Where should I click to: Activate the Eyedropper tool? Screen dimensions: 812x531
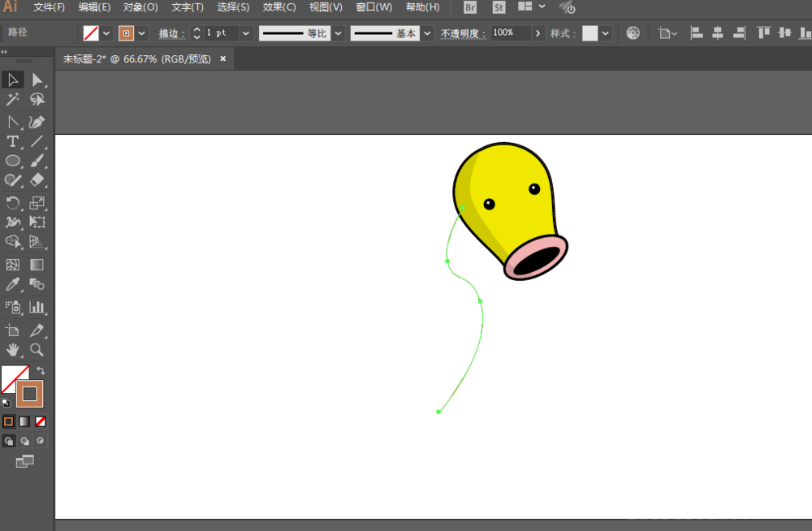coord(13,284)
